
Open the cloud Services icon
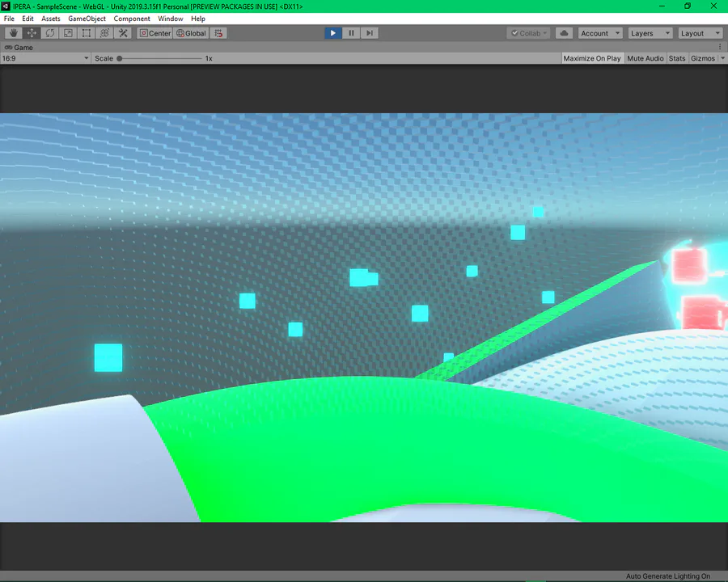(564, 33)
